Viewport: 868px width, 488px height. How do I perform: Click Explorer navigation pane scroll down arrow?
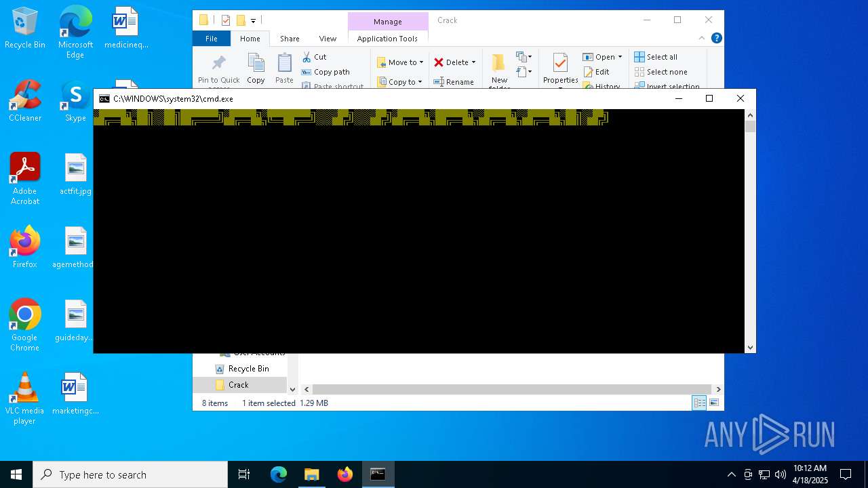click(293, 389)
